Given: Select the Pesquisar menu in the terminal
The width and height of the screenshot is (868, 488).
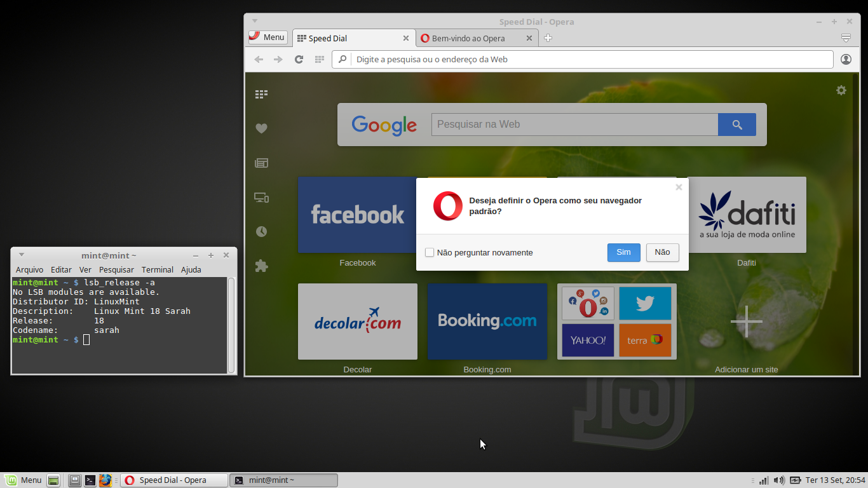Looking at the screenshot, I should pos(116,269).
